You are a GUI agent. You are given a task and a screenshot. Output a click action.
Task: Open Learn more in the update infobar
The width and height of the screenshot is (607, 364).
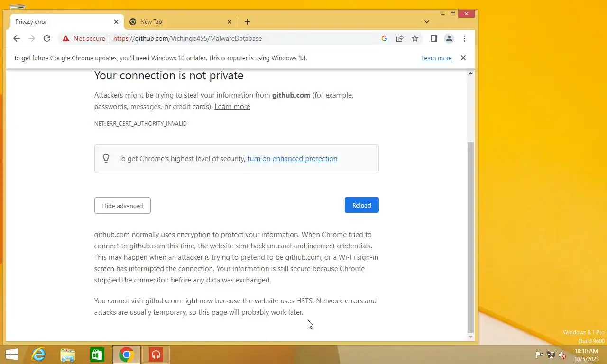click(436, 58)
